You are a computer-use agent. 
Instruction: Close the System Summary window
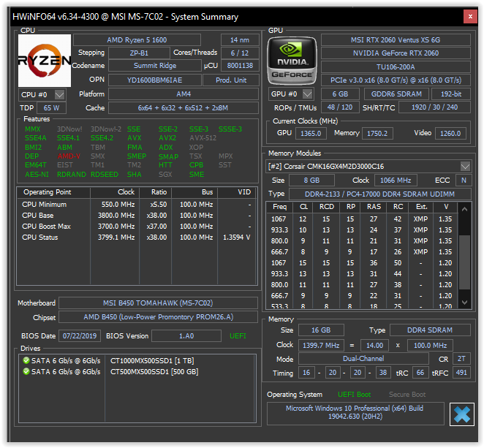click(470, 16)
